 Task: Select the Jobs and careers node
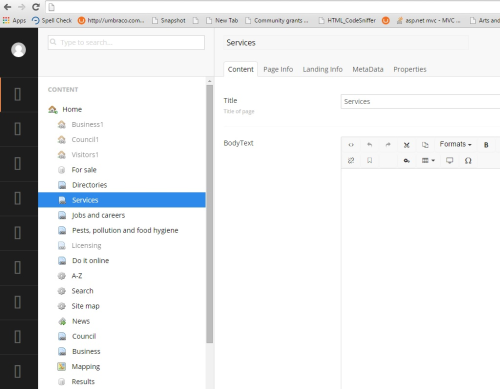tap(98, 215)
